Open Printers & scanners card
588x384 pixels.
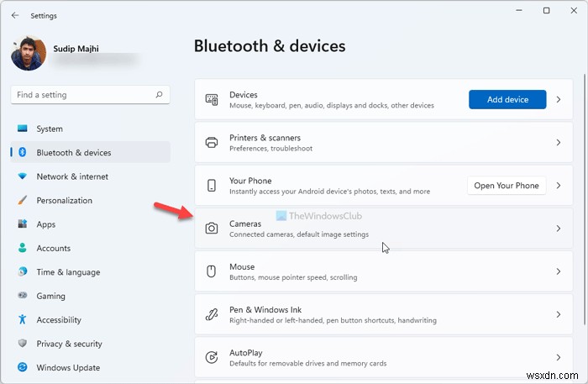tap(384, 143)
